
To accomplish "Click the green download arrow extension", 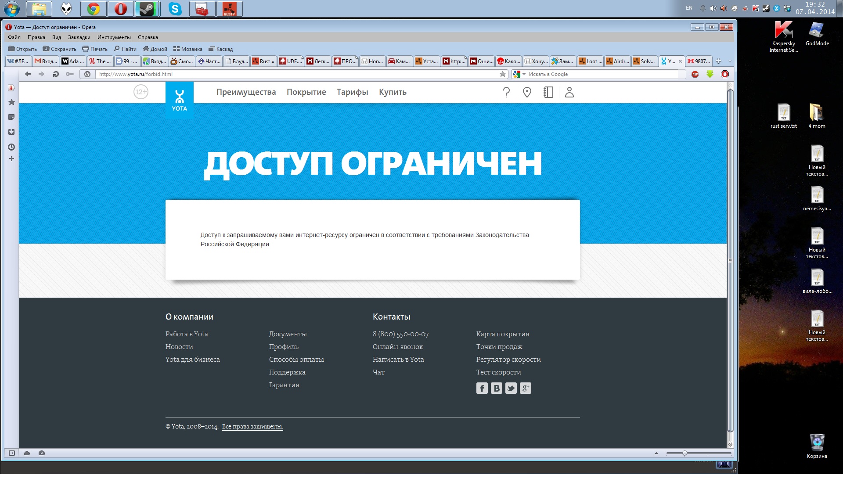I will pos(710,74).
